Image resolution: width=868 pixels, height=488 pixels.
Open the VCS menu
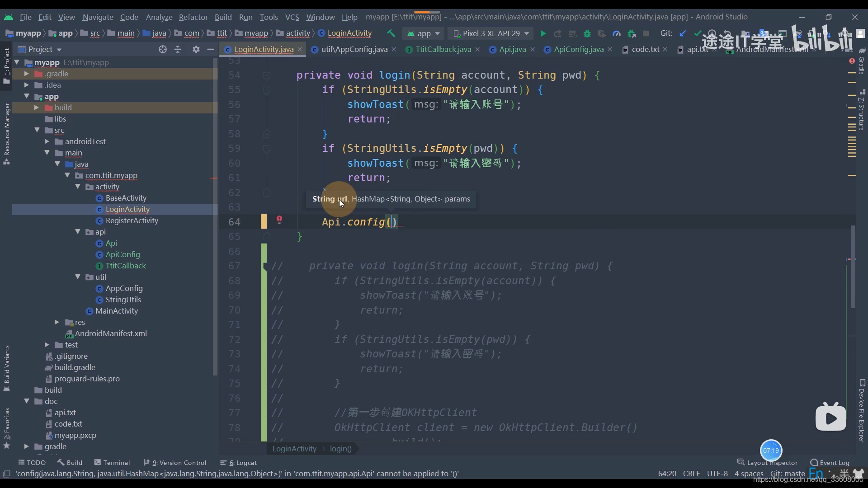[292, 17]
